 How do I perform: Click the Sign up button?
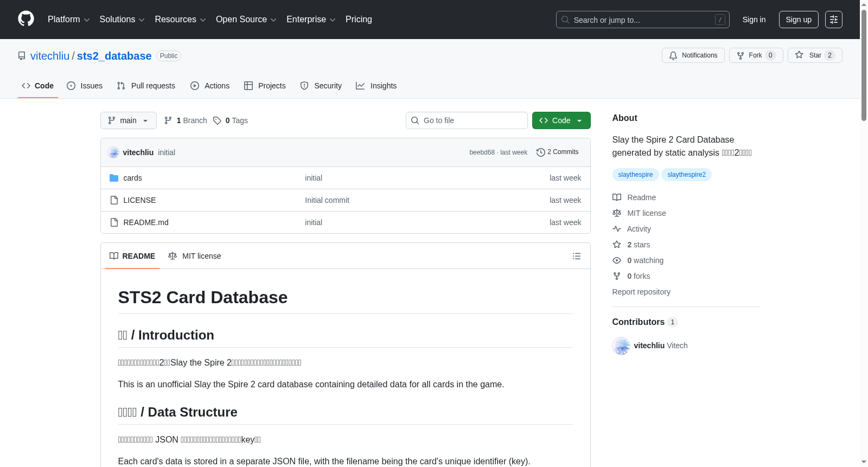click(x=799, y=20)
